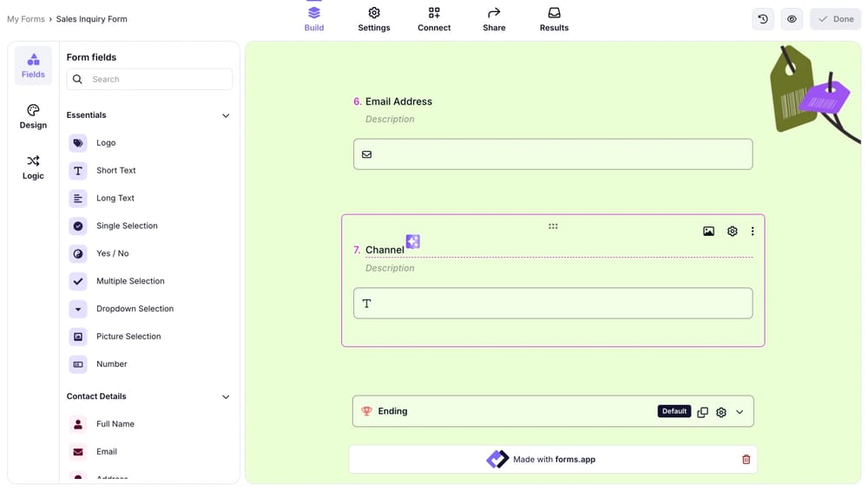Click the Made with forms.app link
This screenshot has height=491, width=868.
point(541,460)
